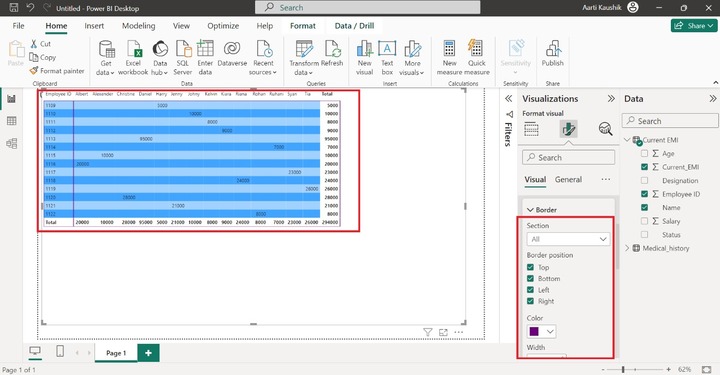This screenshot has width=720, height=375.
Task: Open the Recent sources dropdown
Action: point(263,57)
